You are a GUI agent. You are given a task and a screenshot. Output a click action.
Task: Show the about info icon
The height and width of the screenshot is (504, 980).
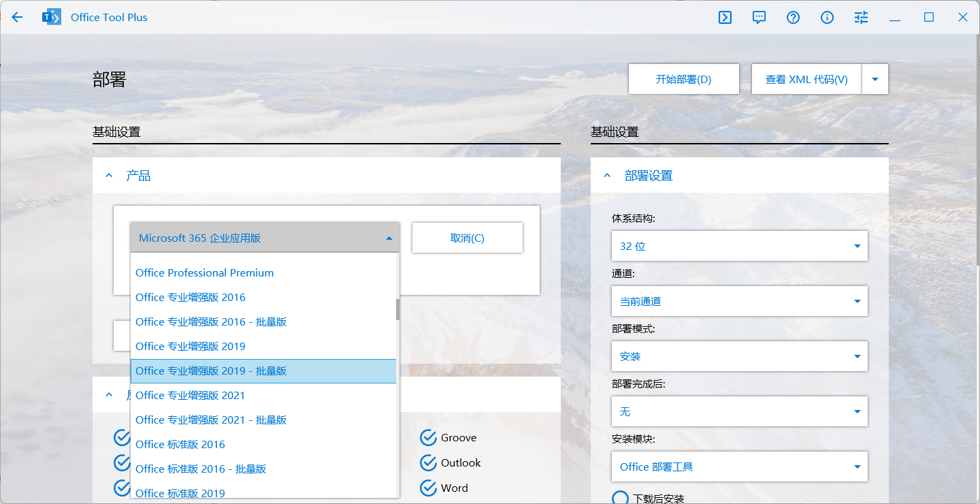(828, 18)
